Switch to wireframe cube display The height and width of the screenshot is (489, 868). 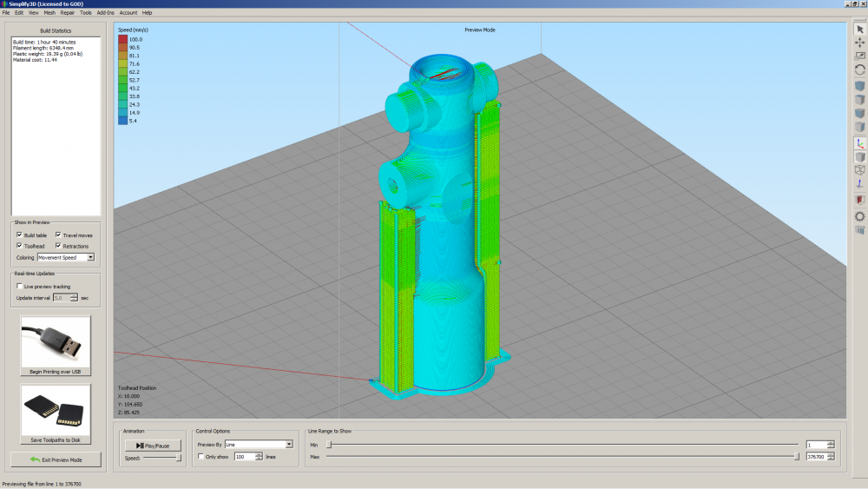coord(860,170)
